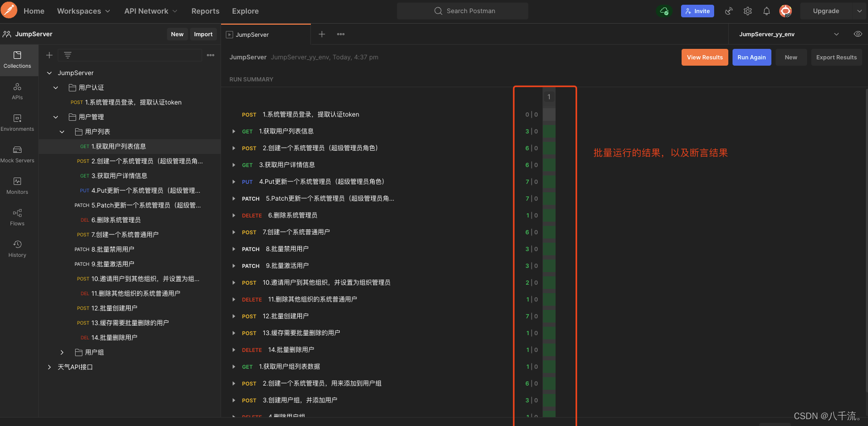Click the Export Results button
This screenshot has width=868, height=426.
[836, 57]
